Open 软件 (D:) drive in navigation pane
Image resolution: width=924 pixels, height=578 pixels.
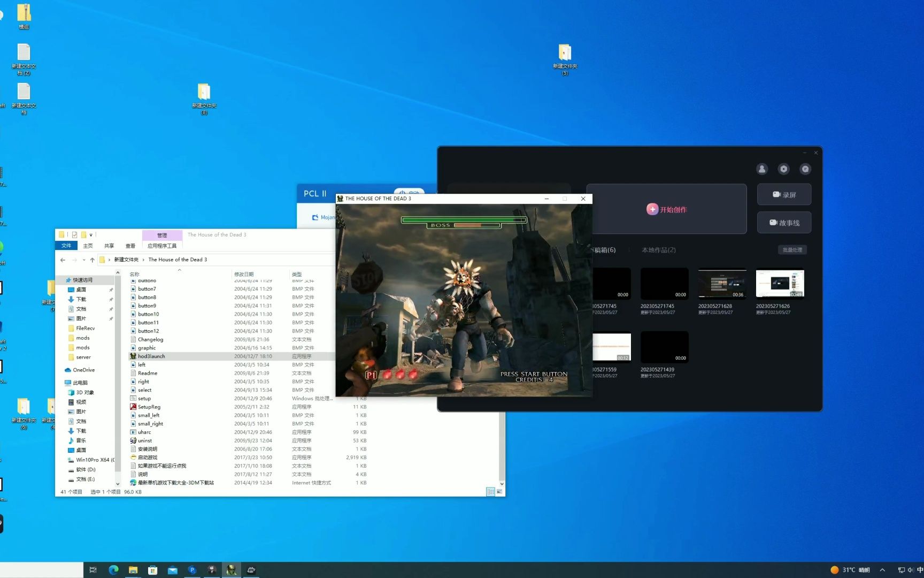86,469
